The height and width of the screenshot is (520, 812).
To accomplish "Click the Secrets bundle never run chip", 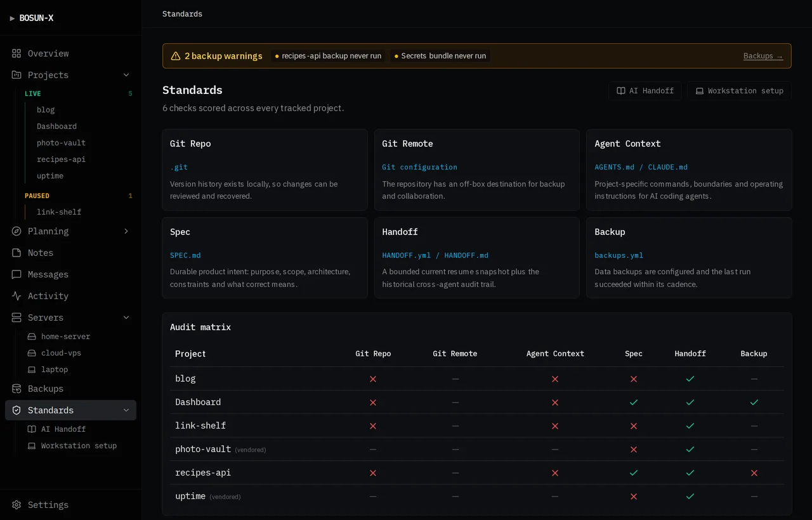I will click(x=440, y=56).
